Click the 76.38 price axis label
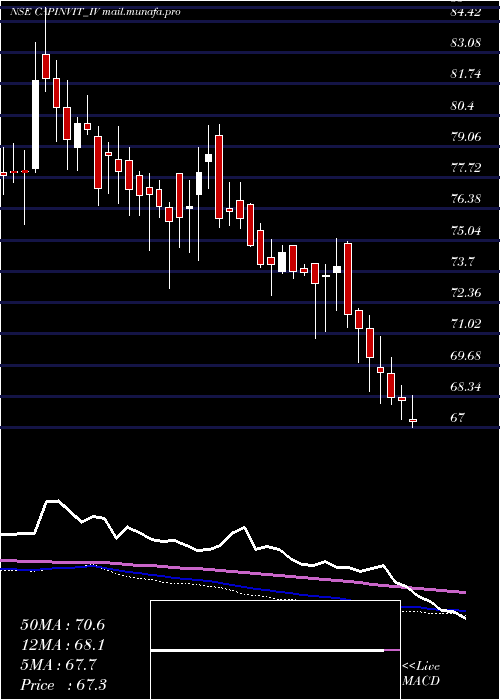Image resolution: width=500 pixels, height=700 pixels. tap(466, 199)
